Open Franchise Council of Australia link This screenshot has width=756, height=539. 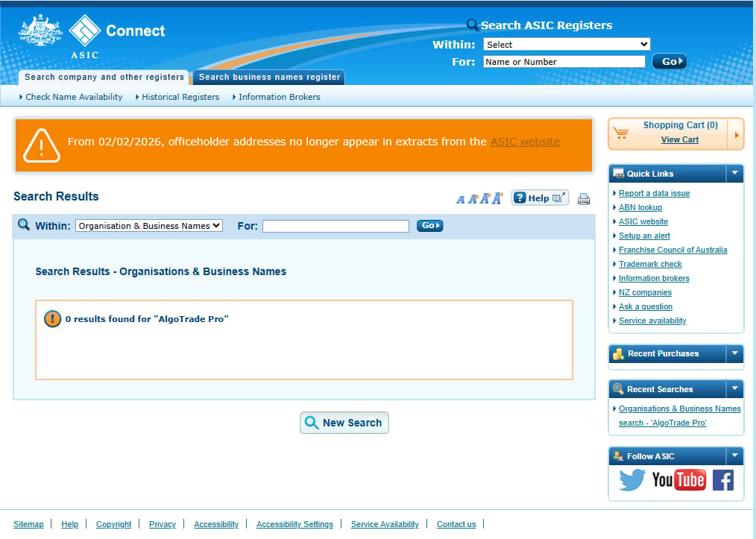pyautogui.click(x=672, y=250)
